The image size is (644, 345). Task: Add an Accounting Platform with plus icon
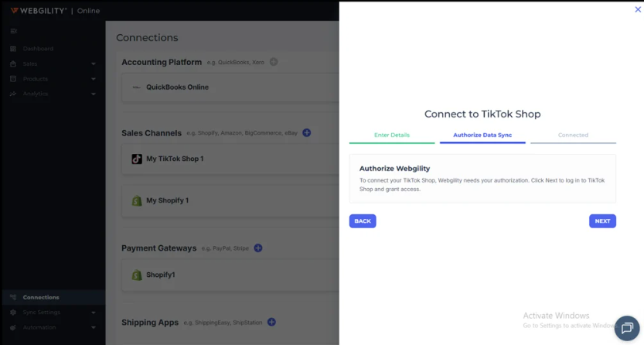[274, 62]
